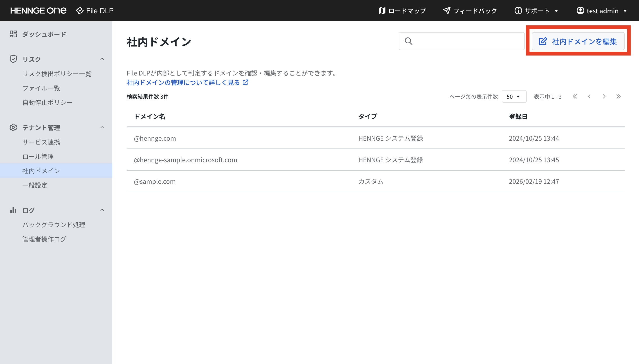Viewport: 639px width, 364px height.
Task: Select the @hennge-sample.onmicrosoft.com domain cell
Action: tap(185, 160)
